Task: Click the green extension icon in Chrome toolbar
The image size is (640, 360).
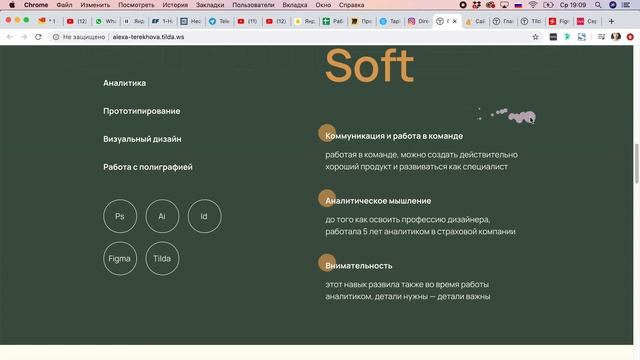Action: (567, 37)
